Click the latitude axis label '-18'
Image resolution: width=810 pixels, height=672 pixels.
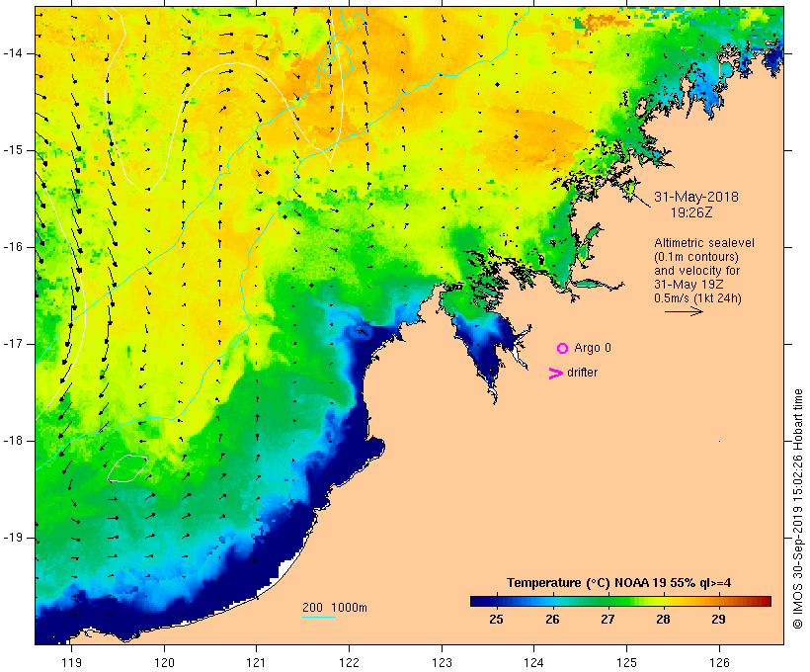pos(13,441)
